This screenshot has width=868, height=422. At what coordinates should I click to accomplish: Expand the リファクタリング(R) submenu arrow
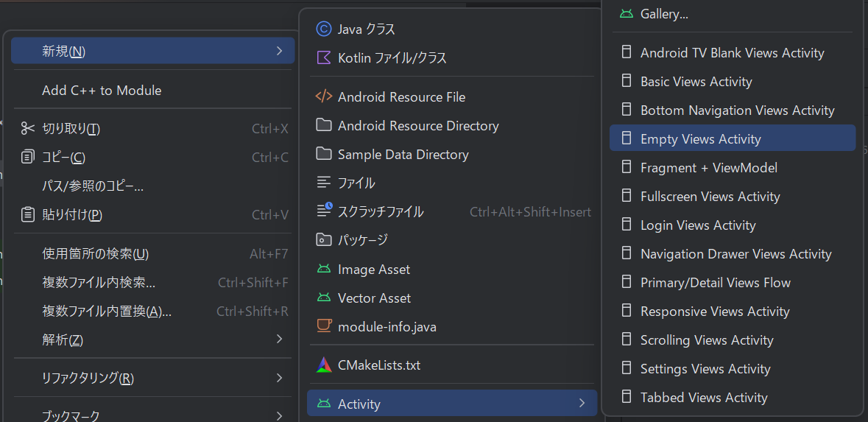point(279,379)
